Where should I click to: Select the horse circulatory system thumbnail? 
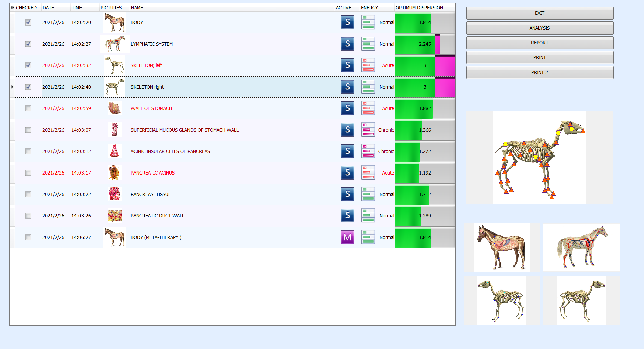click(581, 248)
